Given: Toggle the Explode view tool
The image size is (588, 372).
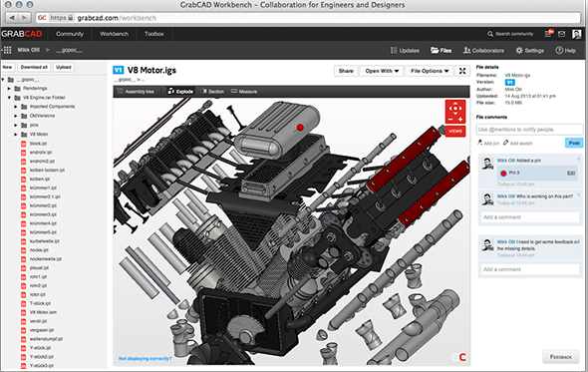Looking at the screenshot, I should point(180,91).
